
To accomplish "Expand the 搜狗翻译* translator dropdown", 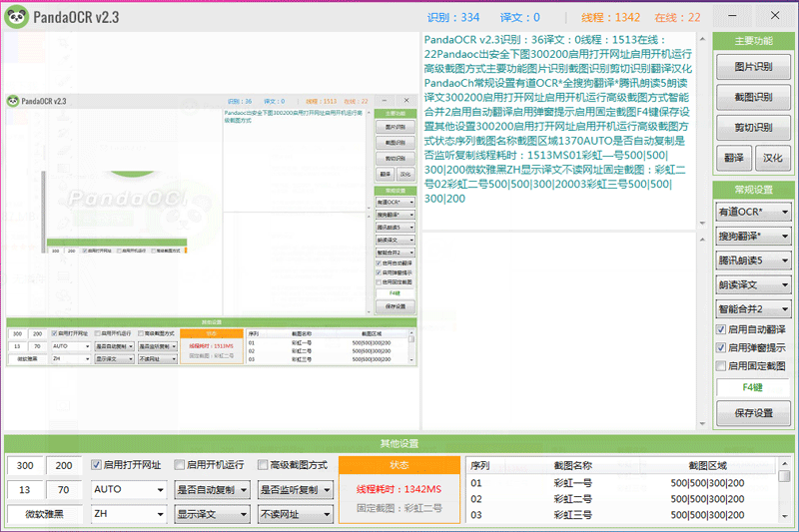I will coord(753,236).
